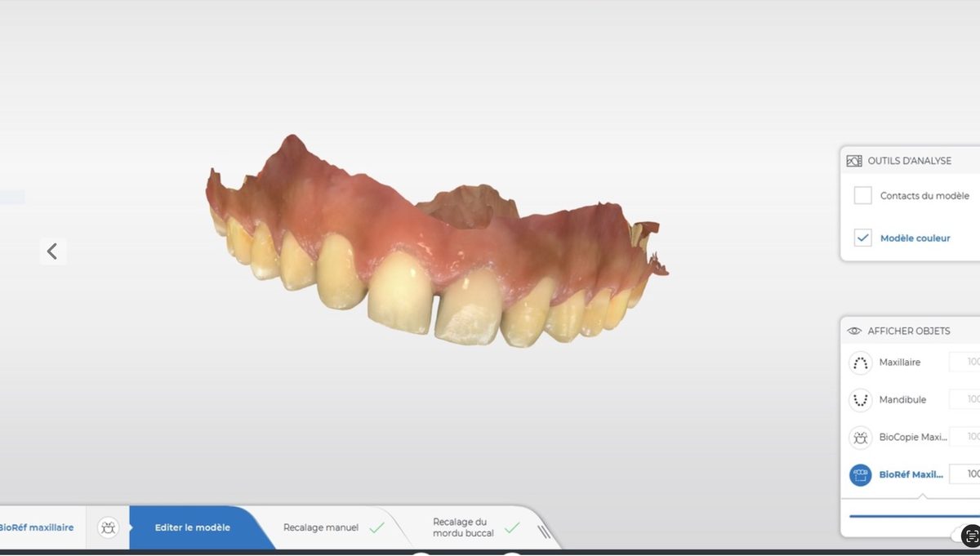Viewport: 980px width, 556px height.
Task: Click the AFFICHER OBJETS panel header
Action: 909,331
